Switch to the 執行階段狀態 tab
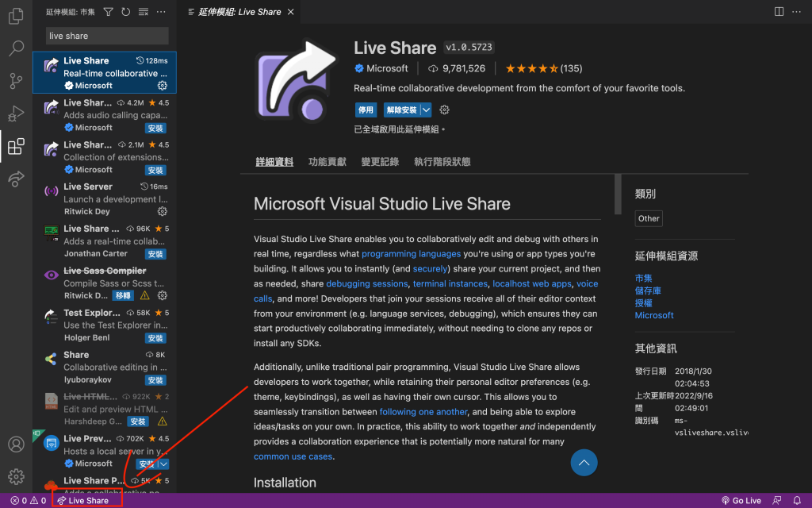The width and height of the screenshot is (812, 508). 442,162
